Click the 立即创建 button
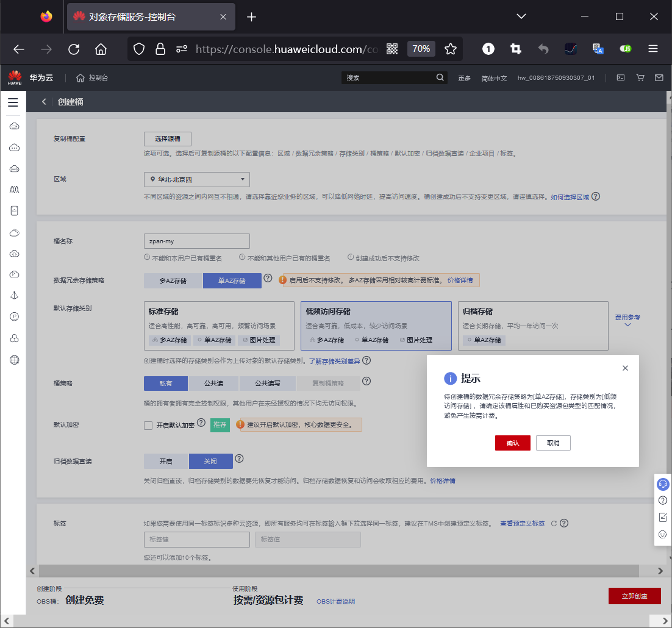Image resolution: width=672 pixels, height=628 pixels. 634,596
